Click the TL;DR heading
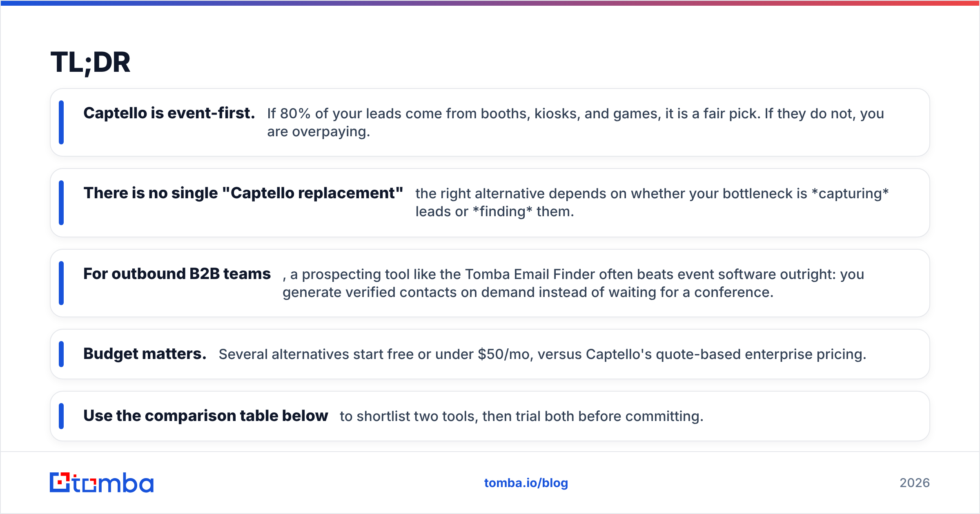Viewport: 980px width, 514px height. pos(90,63)
